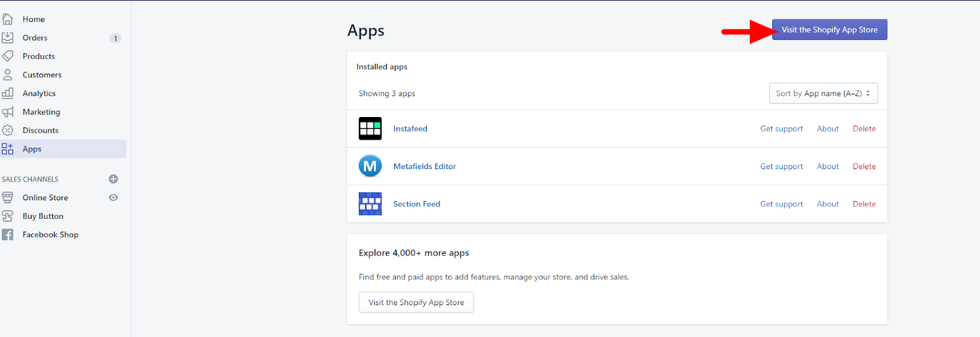Select Apps in the sidebar

pyautogui.click(x=63, y=149)
